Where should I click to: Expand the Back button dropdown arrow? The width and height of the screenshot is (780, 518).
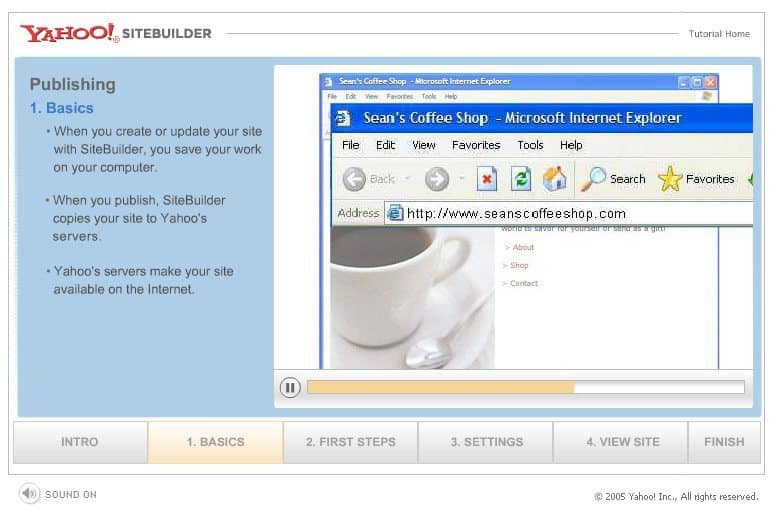pyautogui.click(x=407, y=179)
